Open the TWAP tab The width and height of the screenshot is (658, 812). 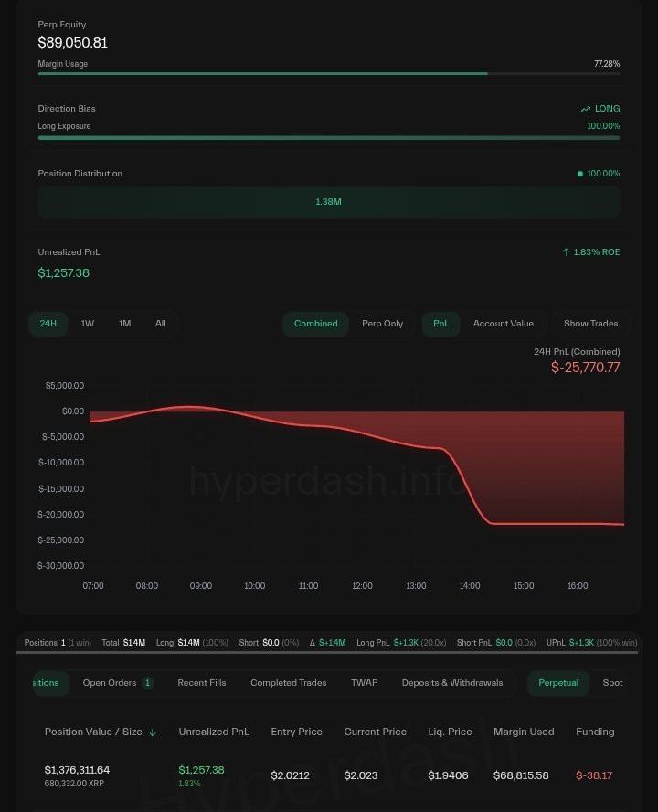click(365, 683)
